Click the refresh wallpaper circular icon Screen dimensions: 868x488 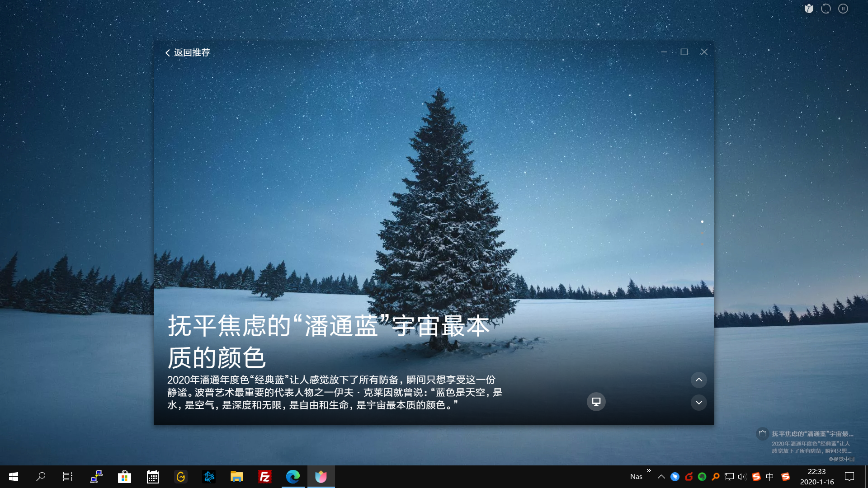click(826, 9)
